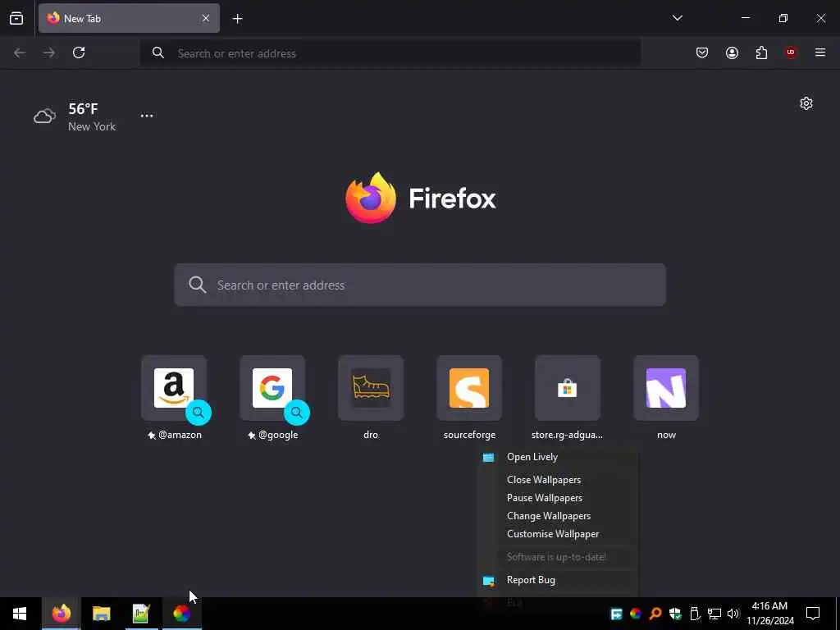
Task: Open the sourceforge shortcut tile
Action: 469,398
